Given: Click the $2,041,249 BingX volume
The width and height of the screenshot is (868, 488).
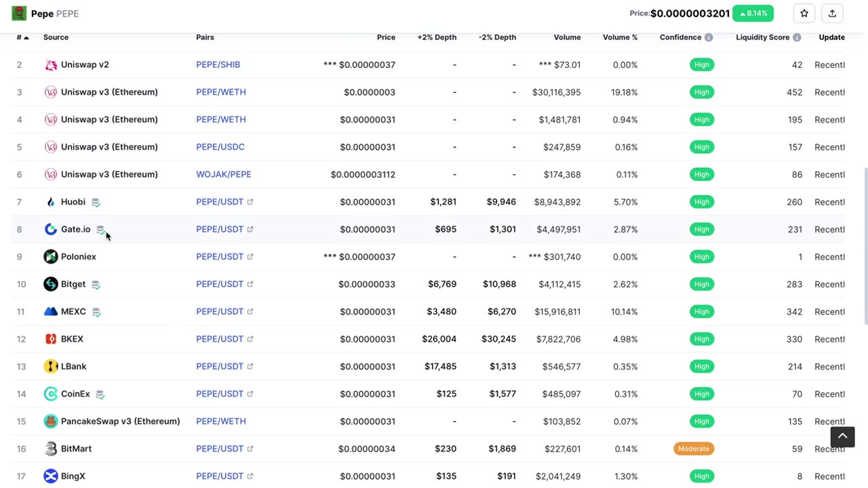Looking at the screenshot, I should tap(558, 476).
